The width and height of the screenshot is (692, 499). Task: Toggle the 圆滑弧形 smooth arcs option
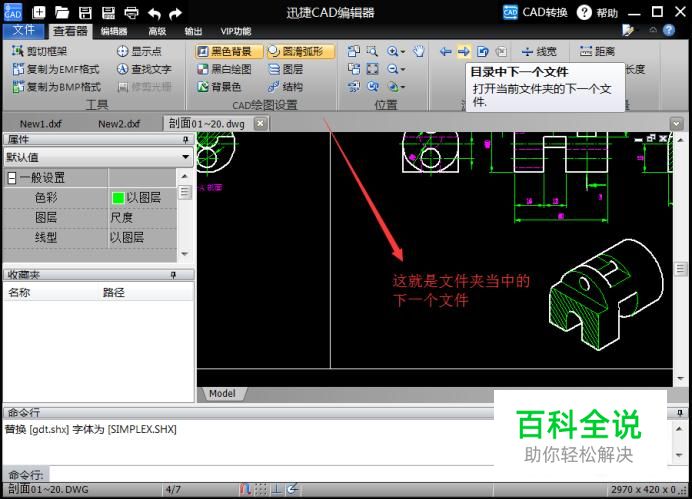pos(301,51)
